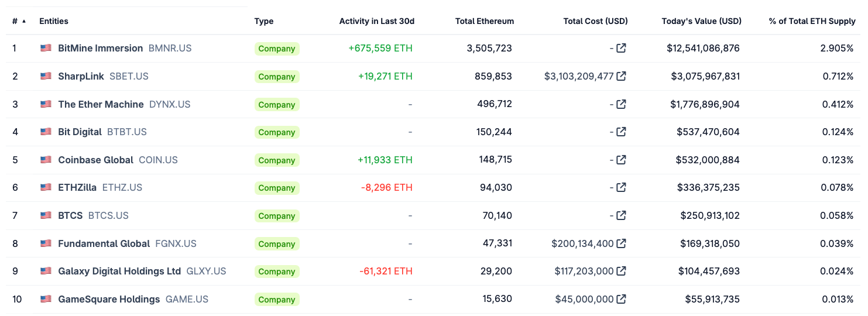Sort by Total Ethereum column header
Viewport: 868px width, 316px height.
(484, 21)
